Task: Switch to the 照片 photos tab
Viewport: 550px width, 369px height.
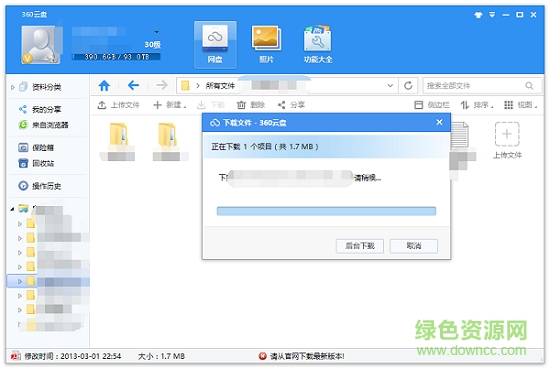Action: [266, 45]
